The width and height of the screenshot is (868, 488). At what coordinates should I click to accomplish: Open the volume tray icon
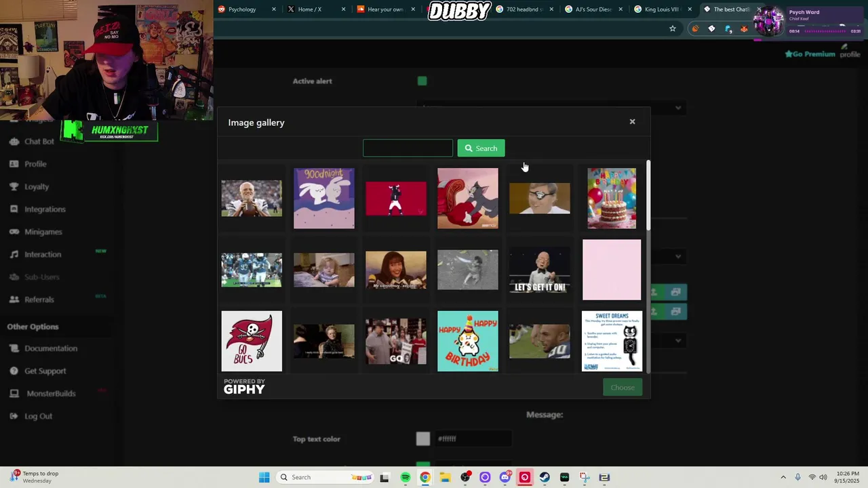tap(823, 477)
